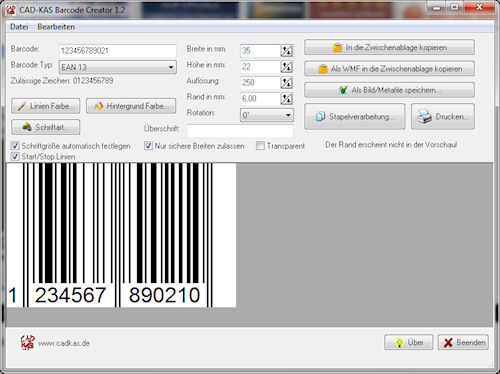Click the CAD-KAS title bar application icon
The height and width of the screenshot is (374, 500).
pyautogui.click(x=11, y=10)
